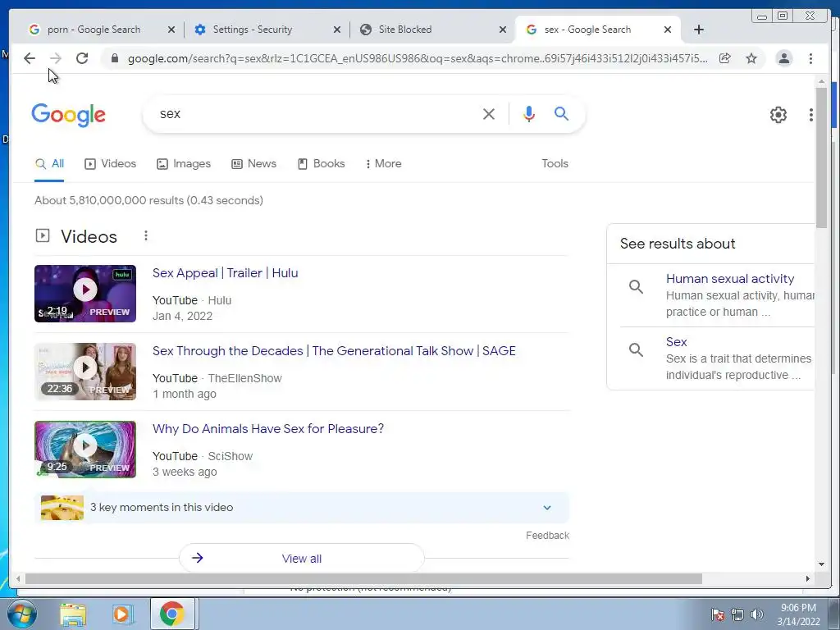Click the forward navigation arrow
The image size is (840, 630).
tap(55, 58)
